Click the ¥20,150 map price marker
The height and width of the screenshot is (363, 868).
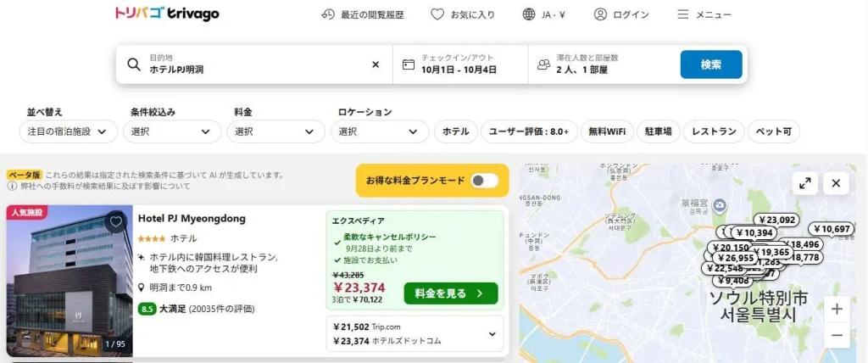coord(731,247)
